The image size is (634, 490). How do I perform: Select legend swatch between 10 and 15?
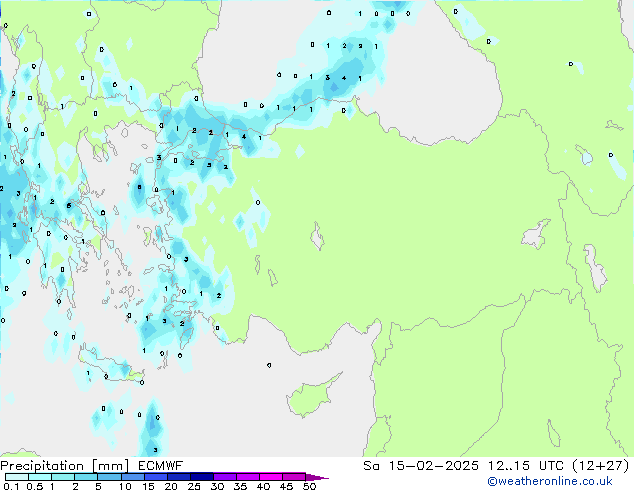(132, 477)
